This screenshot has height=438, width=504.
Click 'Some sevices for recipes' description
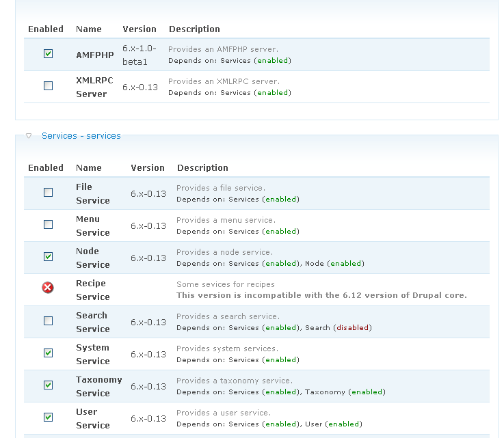tap(226, 284)
